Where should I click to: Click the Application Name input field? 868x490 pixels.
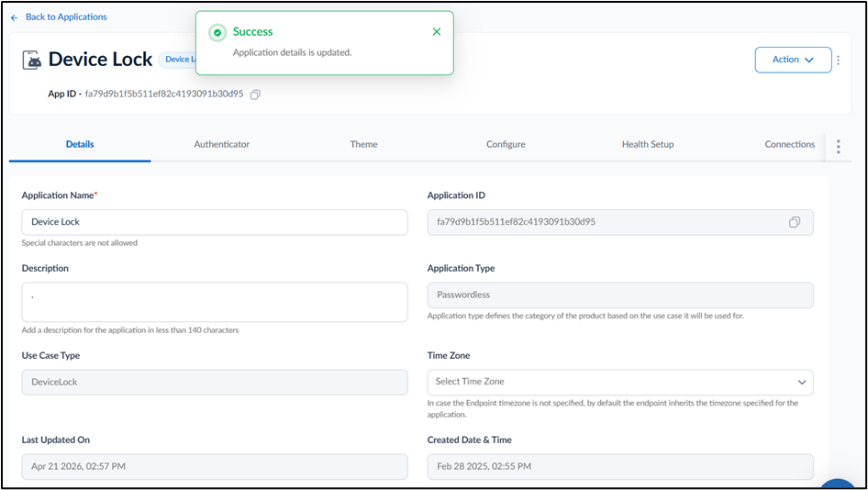point(215,222)
